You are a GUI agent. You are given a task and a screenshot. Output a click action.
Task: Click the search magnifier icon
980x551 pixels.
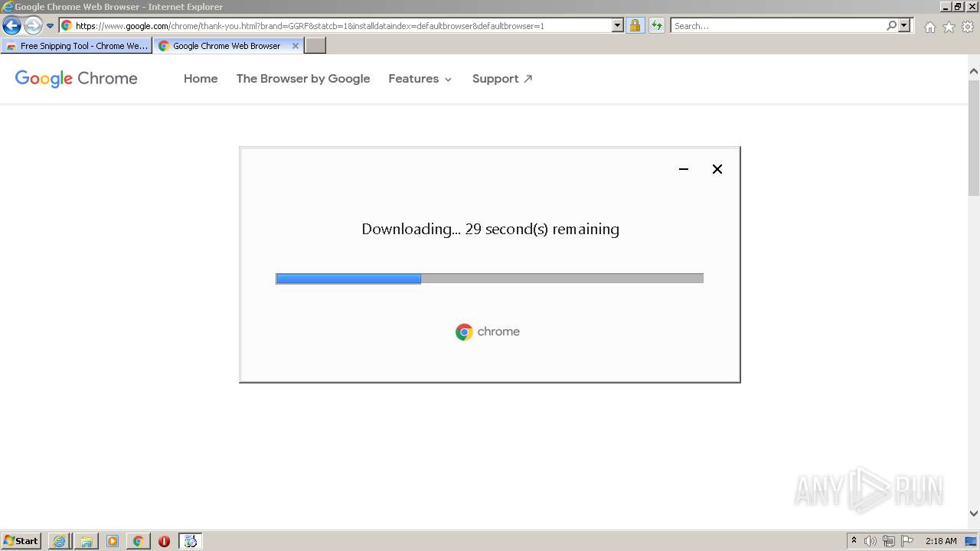891,26
